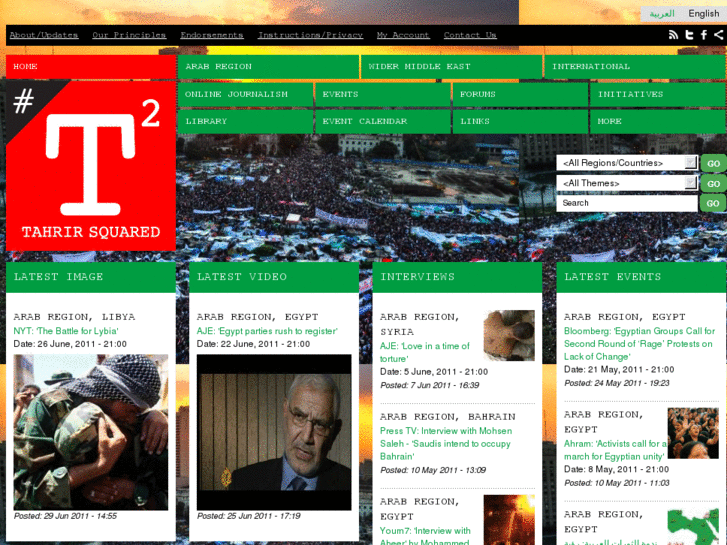Click the Tahrir Squared T² logo
Screen dimensions: 727x545
pyautogui.click(x=91, y=165)
